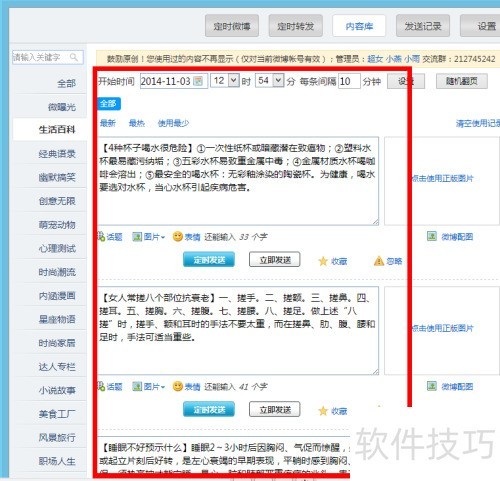Click the star 收藏 icon for second post
The width and height of the screenshot is (500, 481).
click(323, 411)
